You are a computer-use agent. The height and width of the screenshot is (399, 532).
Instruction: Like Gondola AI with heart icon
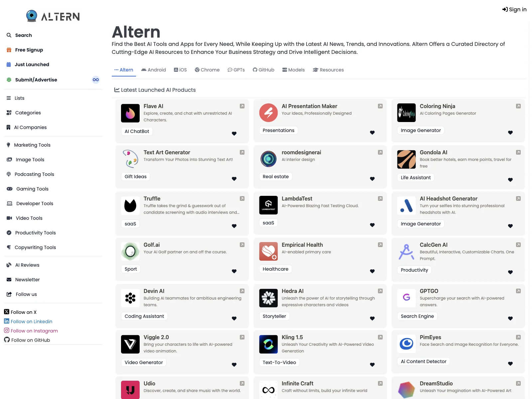[510, 180]
